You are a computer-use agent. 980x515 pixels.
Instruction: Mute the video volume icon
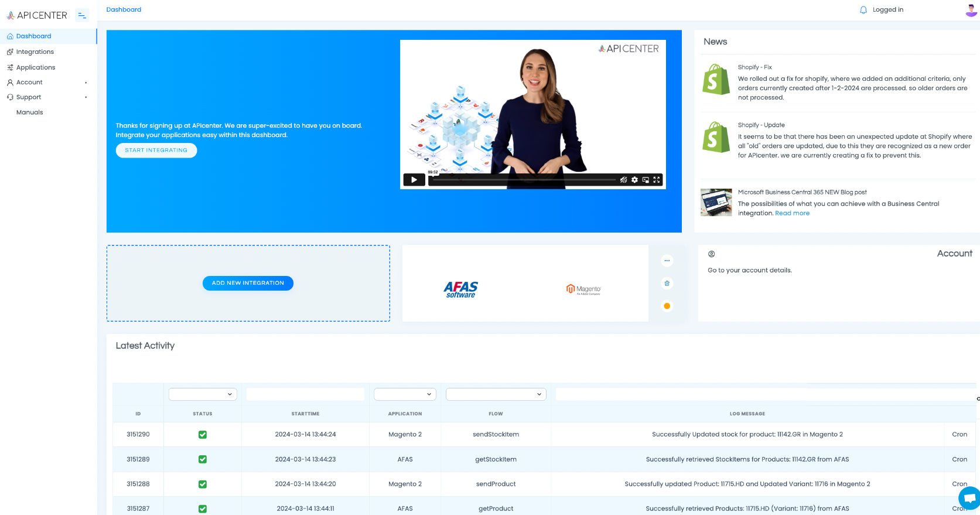pos(624,180)
